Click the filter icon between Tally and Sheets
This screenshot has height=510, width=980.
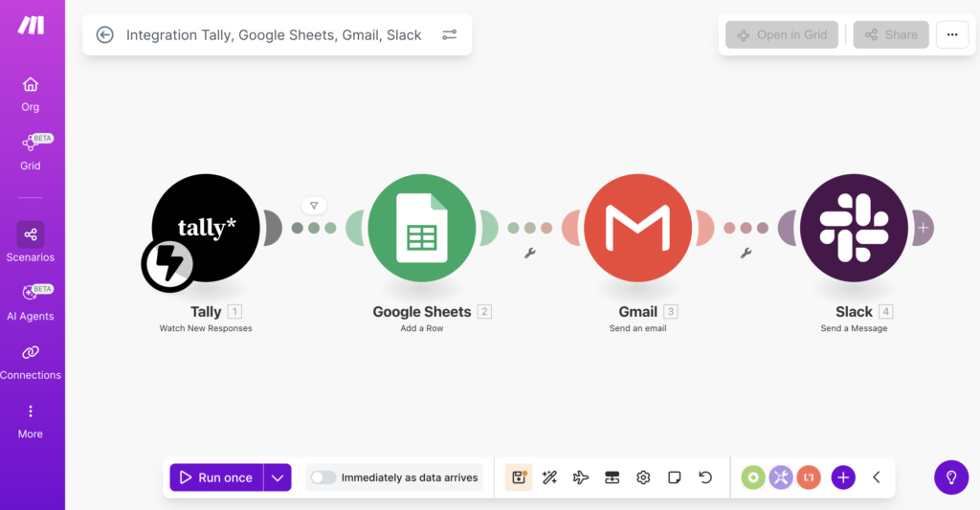[x=314, y=205]
